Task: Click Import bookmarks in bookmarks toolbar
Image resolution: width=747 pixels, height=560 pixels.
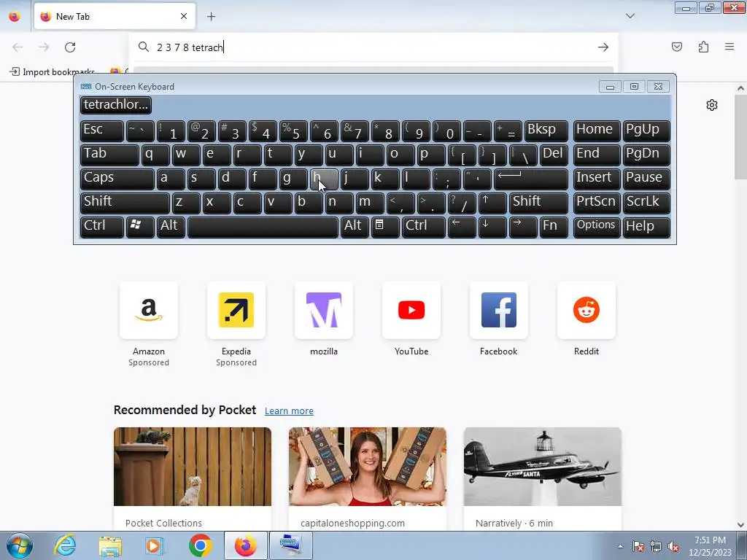Action: (x=53, y=72)
